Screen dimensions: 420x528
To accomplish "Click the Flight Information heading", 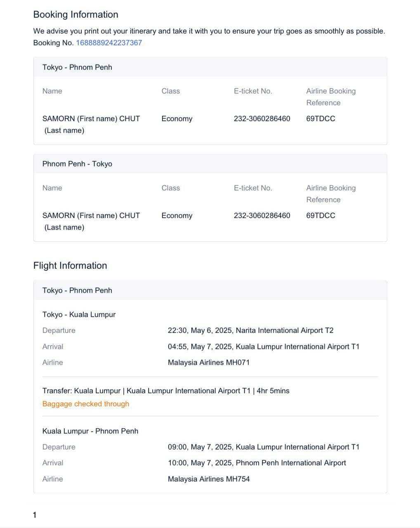I will coord(70,266).
